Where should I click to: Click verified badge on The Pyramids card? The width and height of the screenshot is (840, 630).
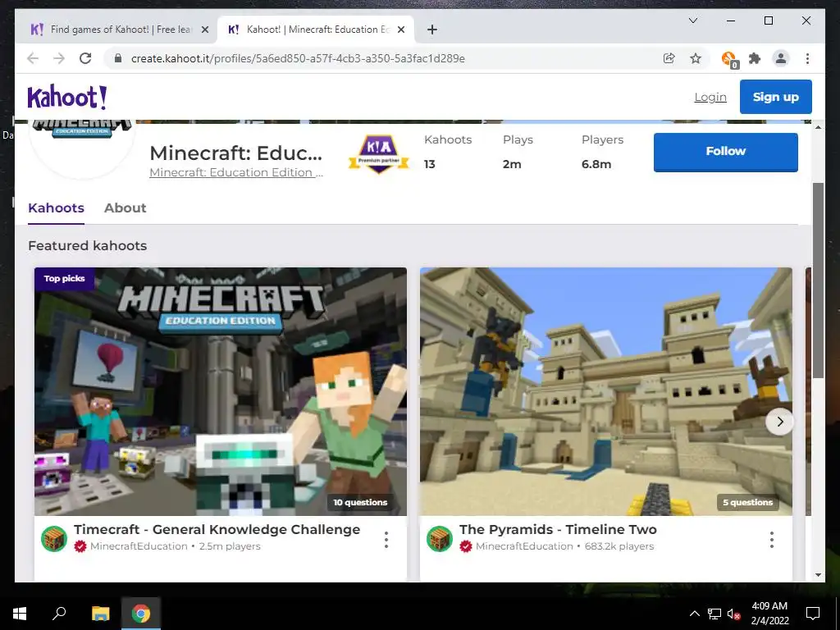pos(466,546)
